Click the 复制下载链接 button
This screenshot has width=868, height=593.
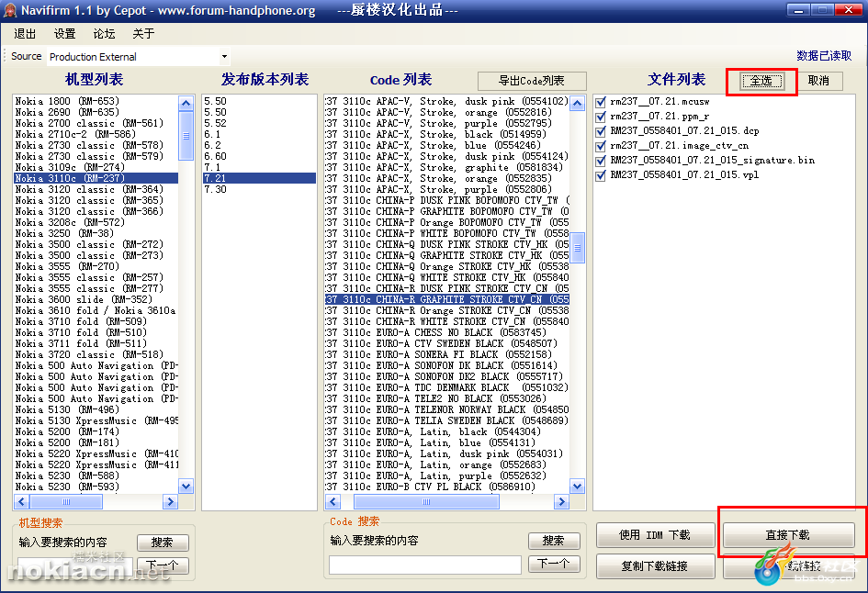pos(655,565)
